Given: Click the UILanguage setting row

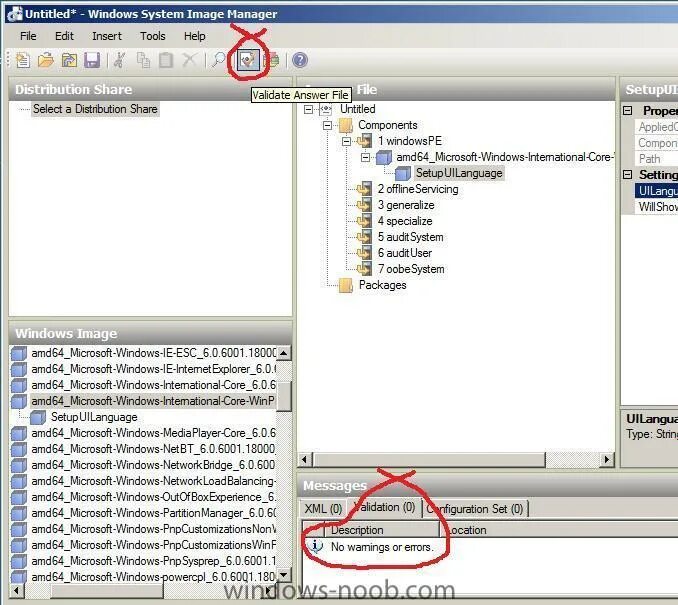Looking at the screenshot, I should [x=656, y=191].
